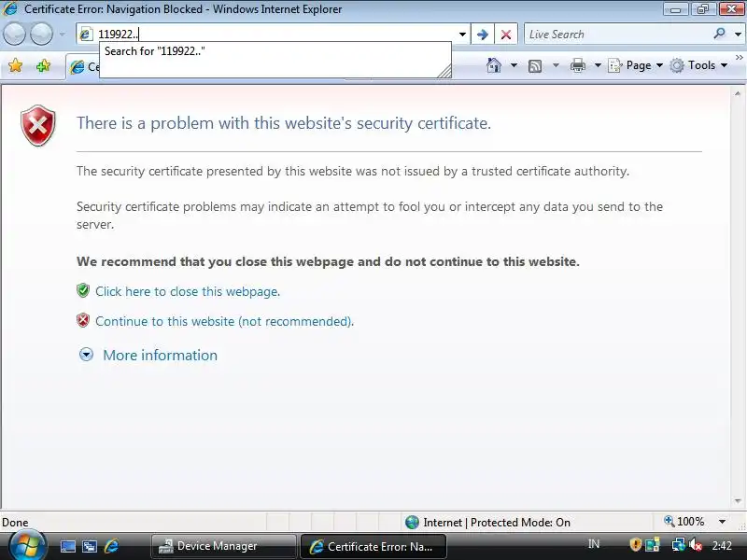
Task: Click the 100% zoom level button
Action: pos(684,522)
